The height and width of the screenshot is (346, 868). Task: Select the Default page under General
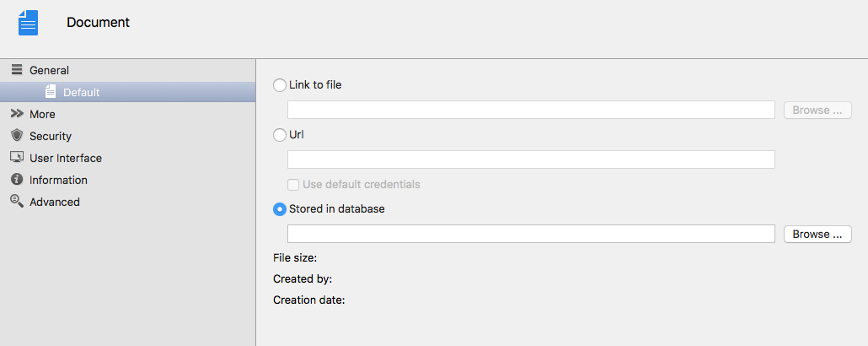(x=81, y=92)
